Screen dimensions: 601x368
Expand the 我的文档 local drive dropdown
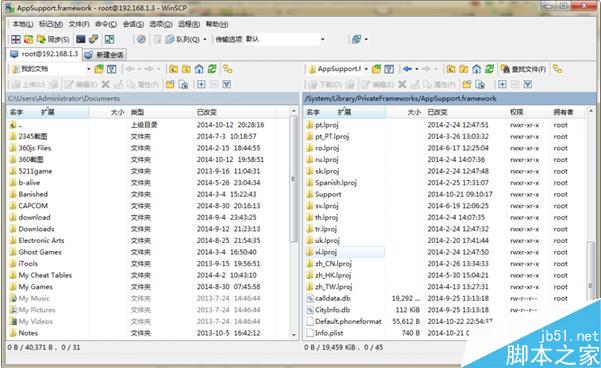tap(89, 69)
